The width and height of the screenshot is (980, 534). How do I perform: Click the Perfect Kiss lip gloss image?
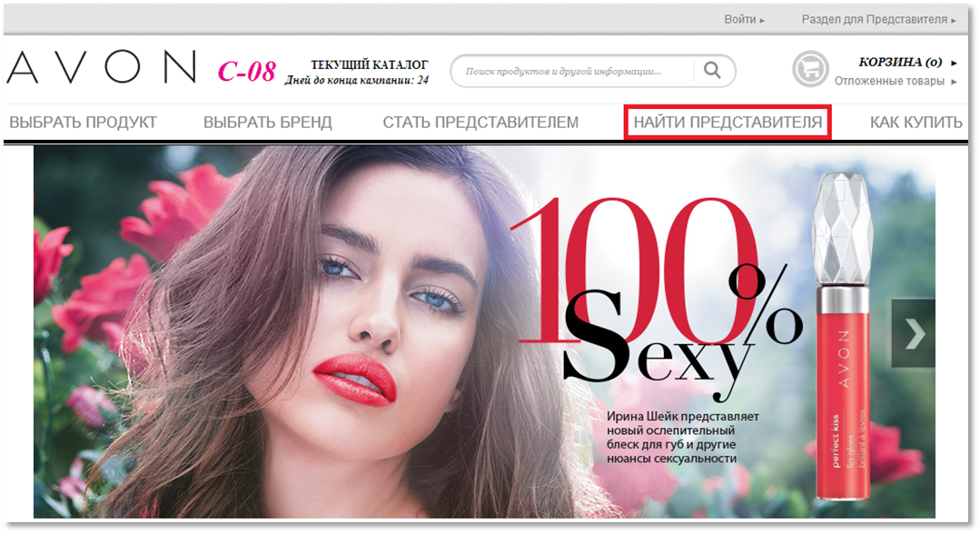(842, 336)
